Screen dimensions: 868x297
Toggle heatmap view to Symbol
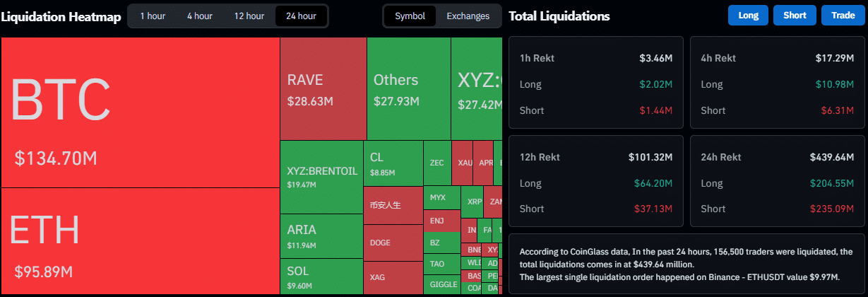pyautogui.click(x=410, y=16)
